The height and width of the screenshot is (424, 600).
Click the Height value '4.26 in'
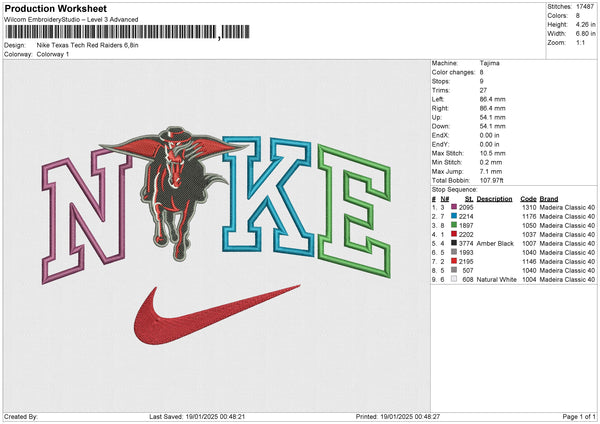coord(585,24)
